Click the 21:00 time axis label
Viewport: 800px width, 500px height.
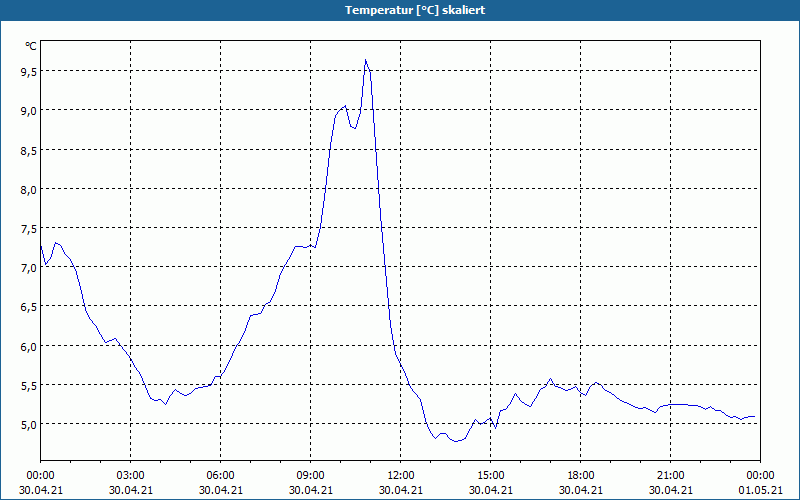670,476
